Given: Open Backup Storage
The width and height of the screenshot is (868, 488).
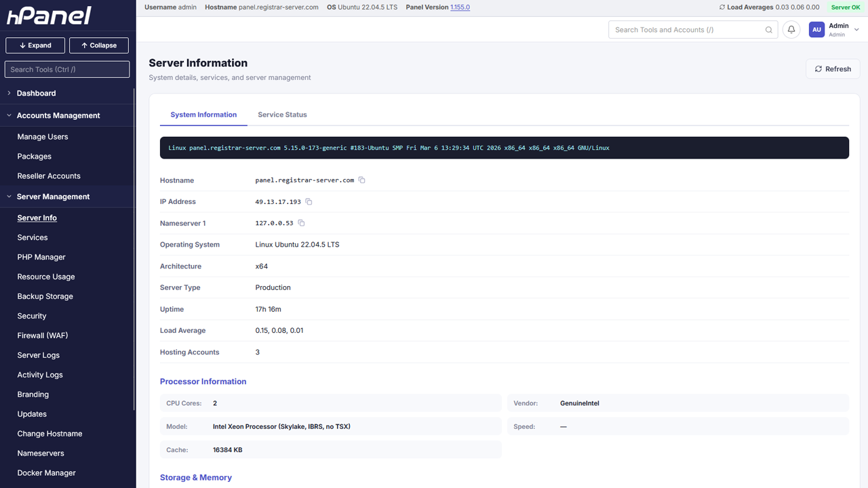Looking at the screenshot, I should pos(45,297).
